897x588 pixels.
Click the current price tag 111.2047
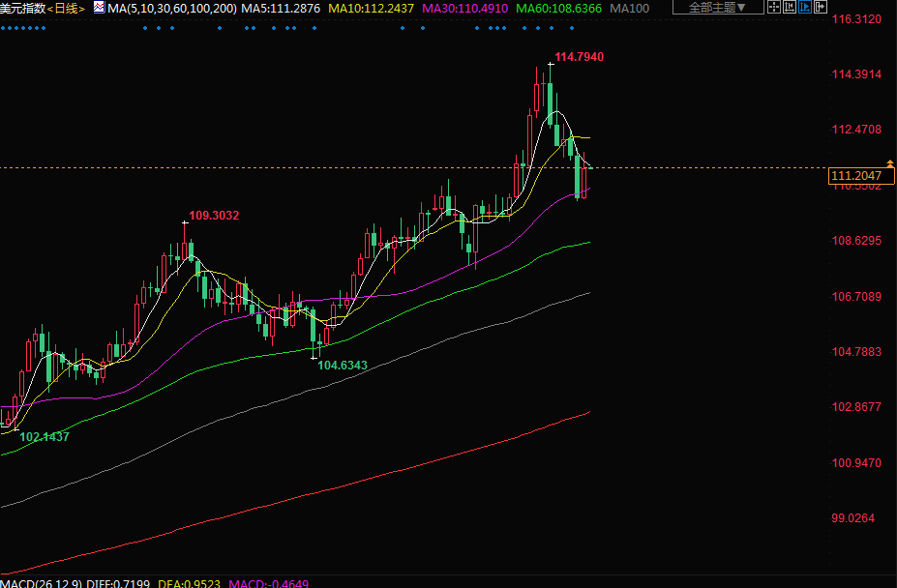tap(861, 176)
